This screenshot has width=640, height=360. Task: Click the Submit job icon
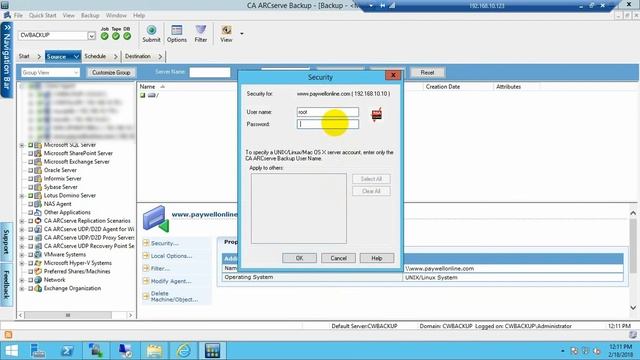pos(151,33)
